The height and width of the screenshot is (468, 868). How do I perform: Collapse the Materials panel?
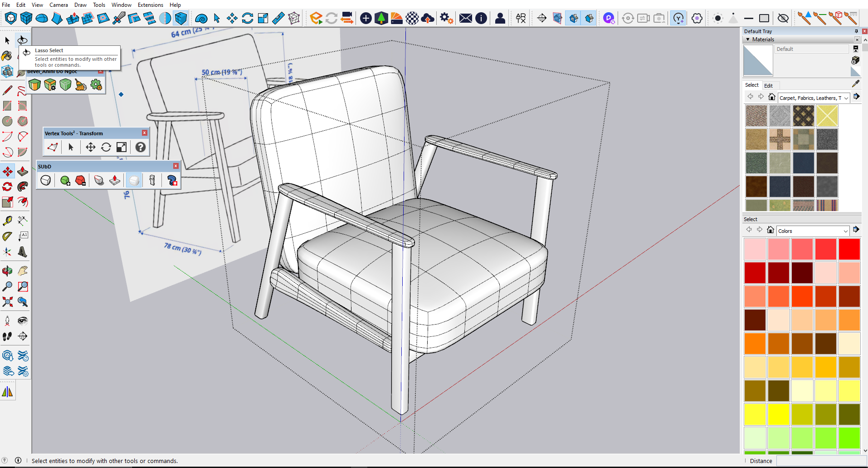[748, 39]
